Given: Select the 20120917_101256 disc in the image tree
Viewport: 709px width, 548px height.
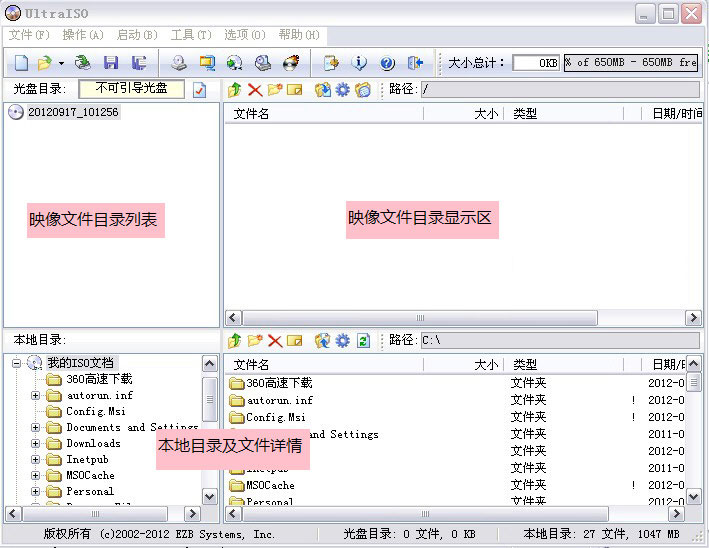Looking at the screenshot, I should point(73,112).
